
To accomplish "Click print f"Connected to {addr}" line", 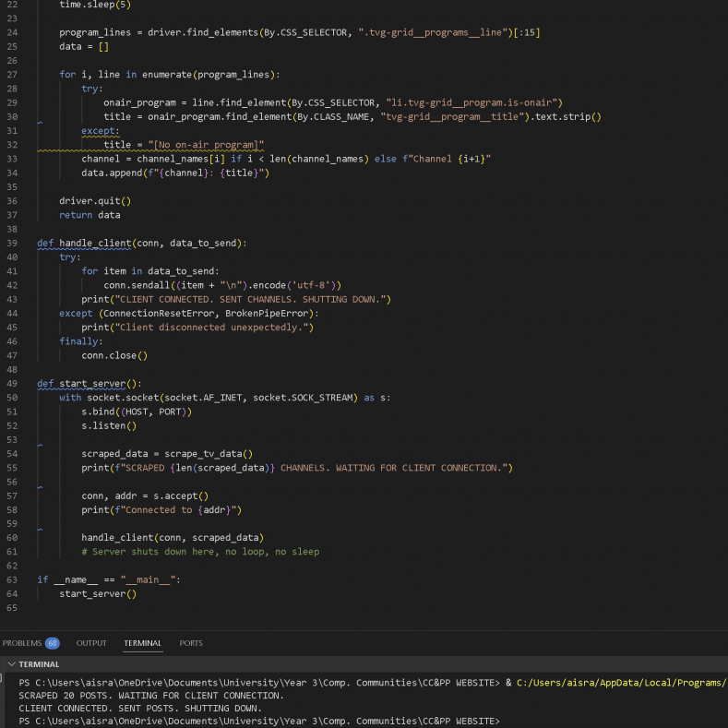I will pos(161,510).
